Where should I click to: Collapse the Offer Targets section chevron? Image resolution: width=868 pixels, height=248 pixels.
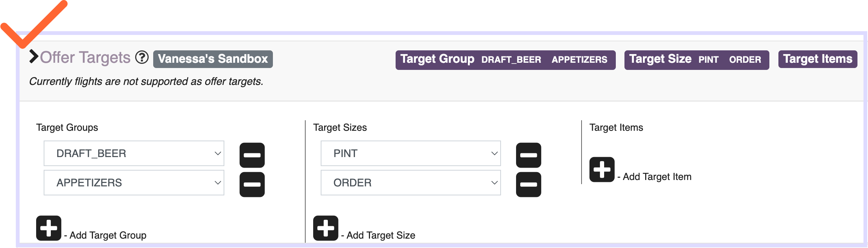point(34,57)
